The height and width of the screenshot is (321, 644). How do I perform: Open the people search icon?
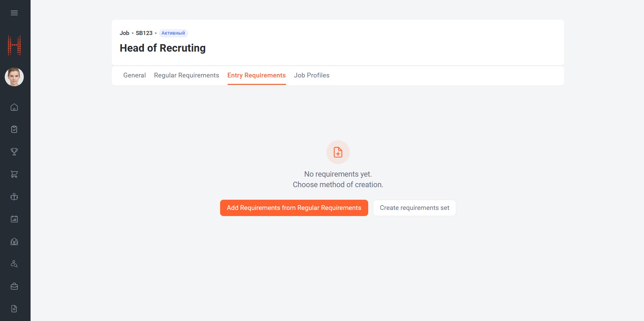(14, 264)
